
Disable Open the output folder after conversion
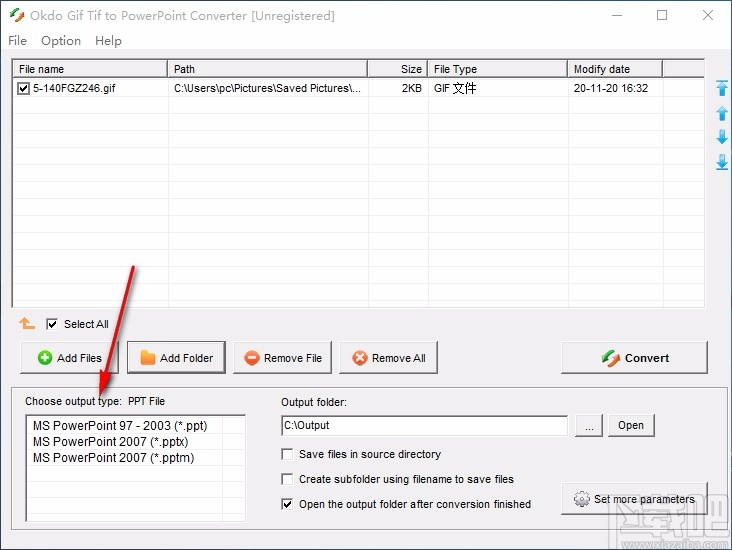click(x=287, y=504)
